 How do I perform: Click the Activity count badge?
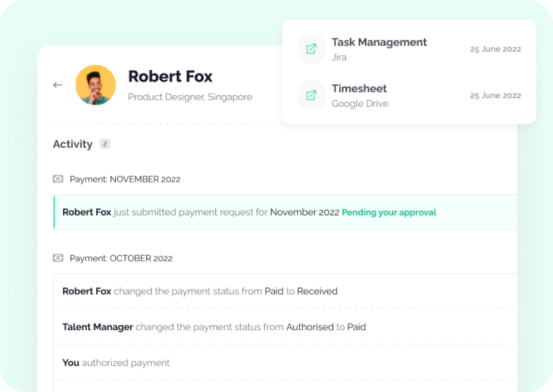click(x=105, y=144)
